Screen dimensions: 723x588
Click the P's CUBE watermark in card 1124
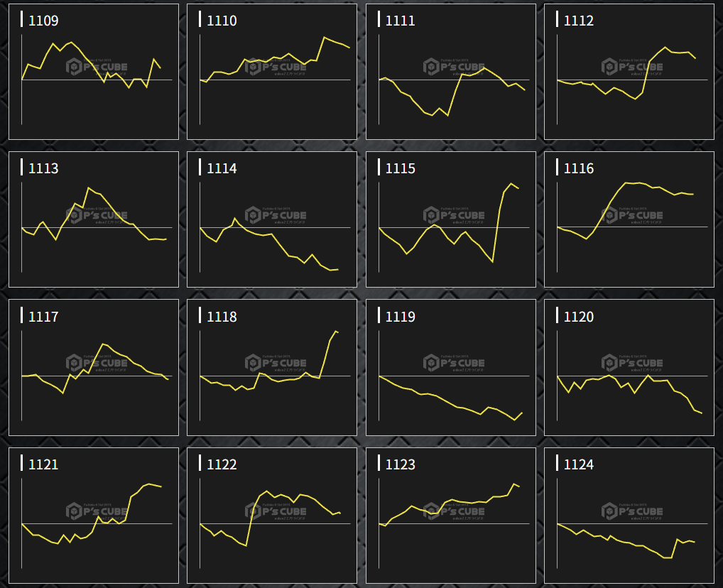pyautogui.click(x=631, y=511)
